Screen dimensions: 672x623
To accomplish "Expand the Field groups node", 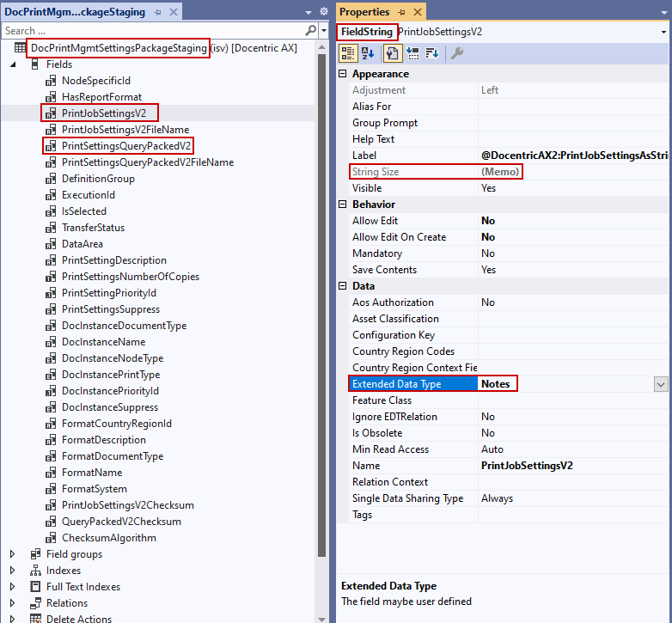I will tap(12, 554).
